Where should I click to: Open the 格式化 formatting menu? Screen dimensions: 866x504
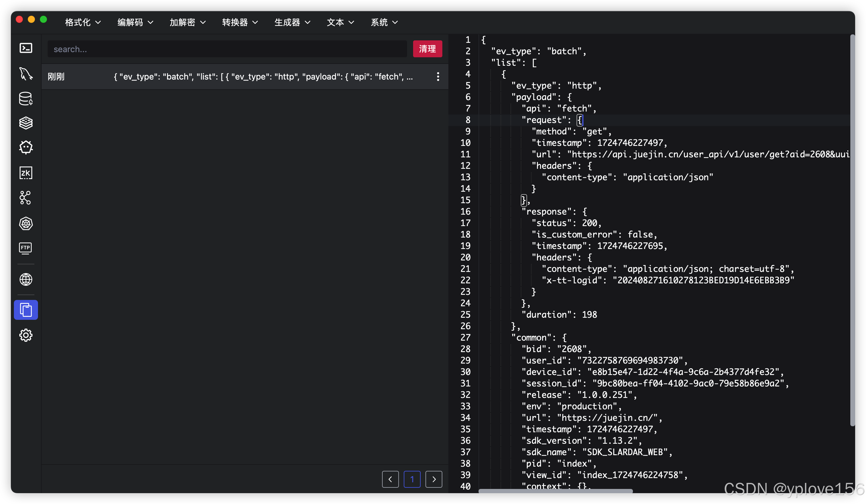pos(82,22)
